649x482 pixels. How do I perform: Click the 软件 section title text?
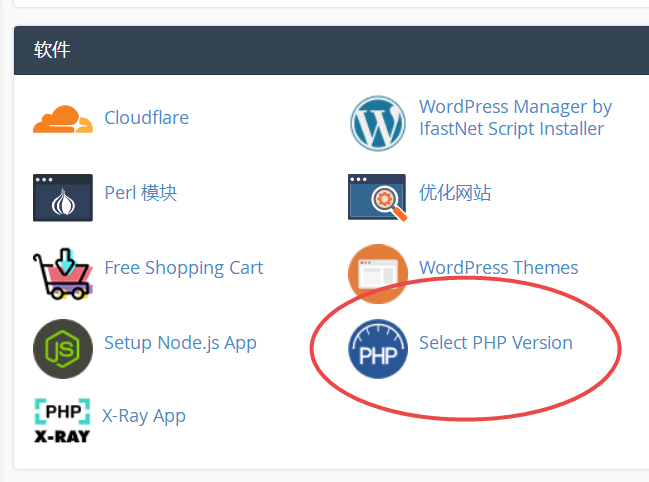tap(52, 50)
